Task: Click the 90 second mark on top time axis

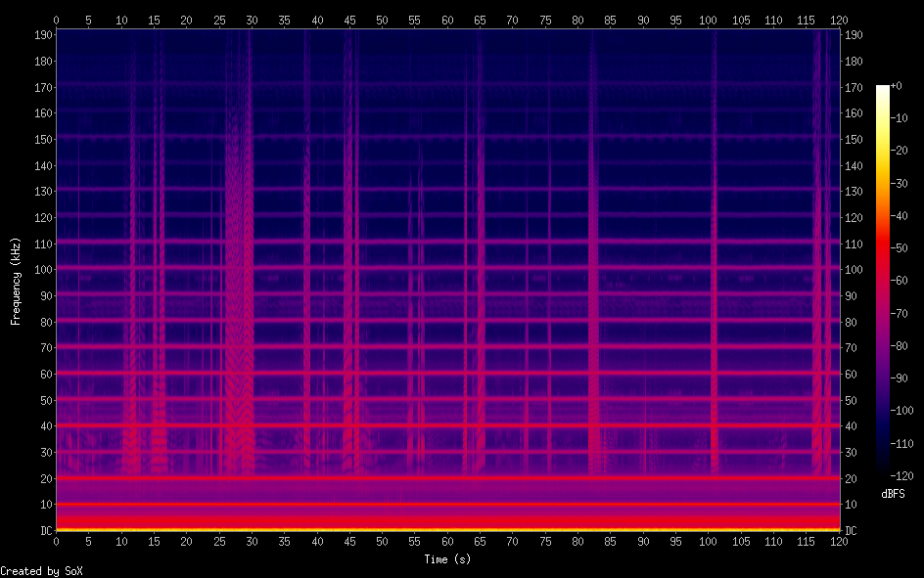Action: click(643, 20)
